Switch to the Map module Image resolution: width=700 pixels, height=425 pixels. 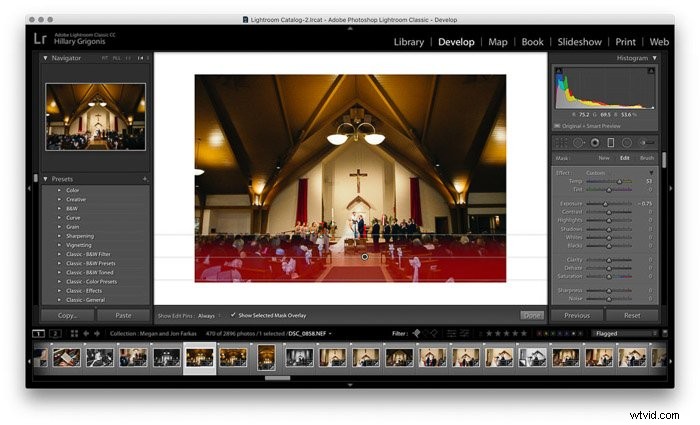coord(498,42)
